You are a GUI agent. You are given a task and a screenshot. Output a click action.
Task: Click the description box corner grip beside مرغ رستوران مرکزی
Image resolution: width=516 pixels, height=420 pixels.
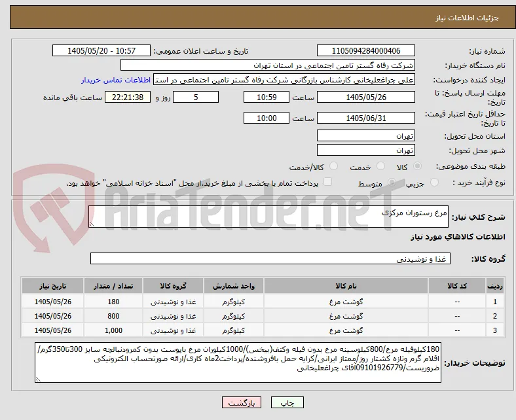point(92,224)
